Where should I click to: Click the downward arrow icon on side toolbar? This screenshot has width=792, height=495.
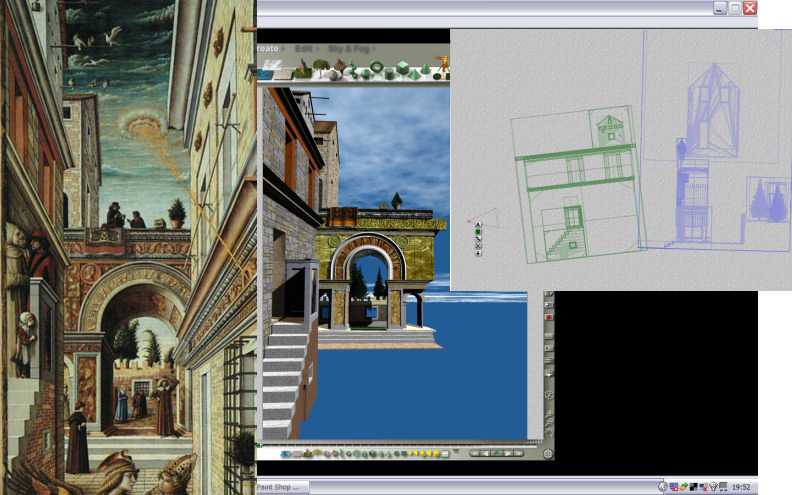549,373
